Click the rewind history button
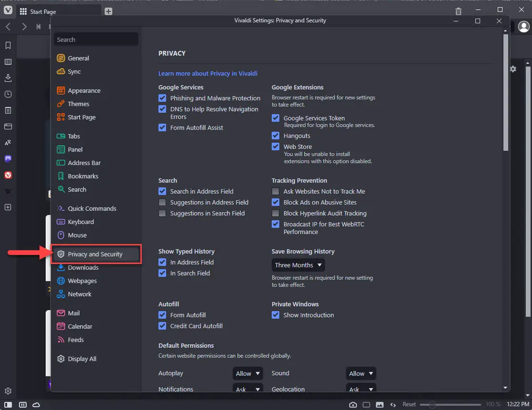 coord(39,27)
